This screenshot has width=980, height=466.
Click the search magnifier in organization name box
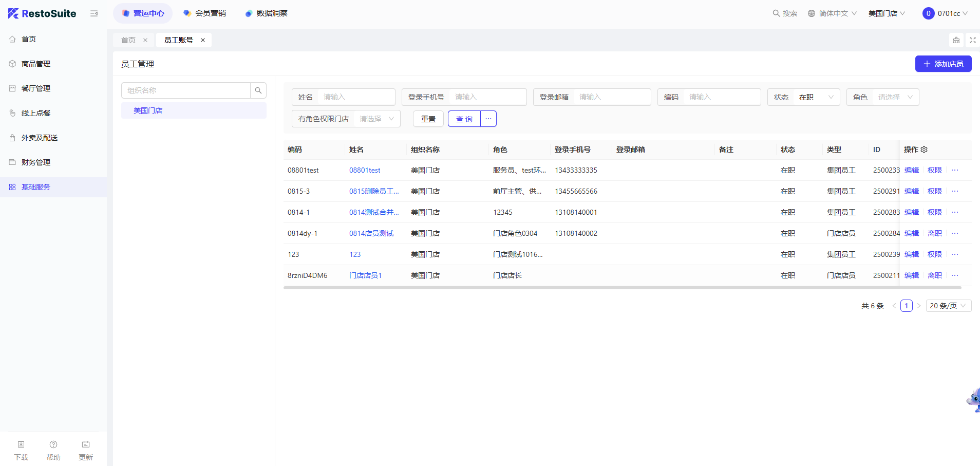pyautogui.click(x=258, y=90)
